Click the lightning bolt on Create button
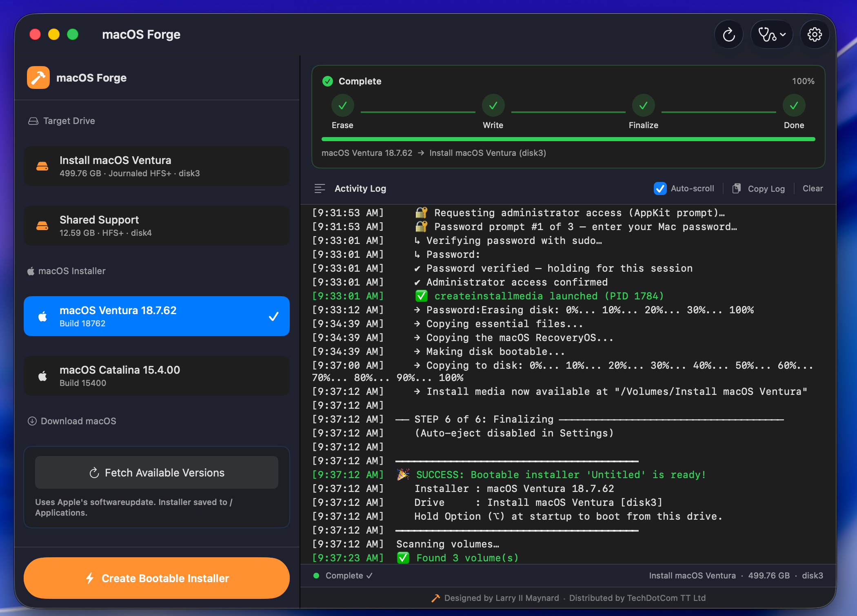The image size is (857, 616). [90, 578]
